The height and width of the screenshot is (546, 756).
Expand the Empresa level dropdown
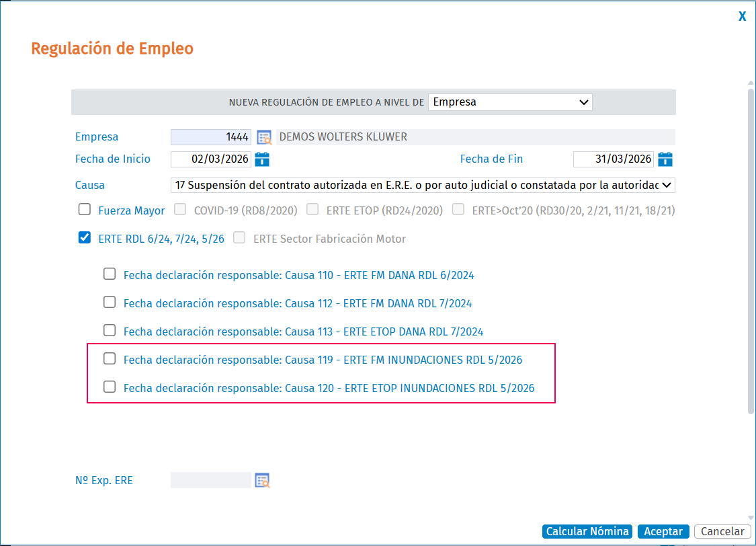(510, 102)
